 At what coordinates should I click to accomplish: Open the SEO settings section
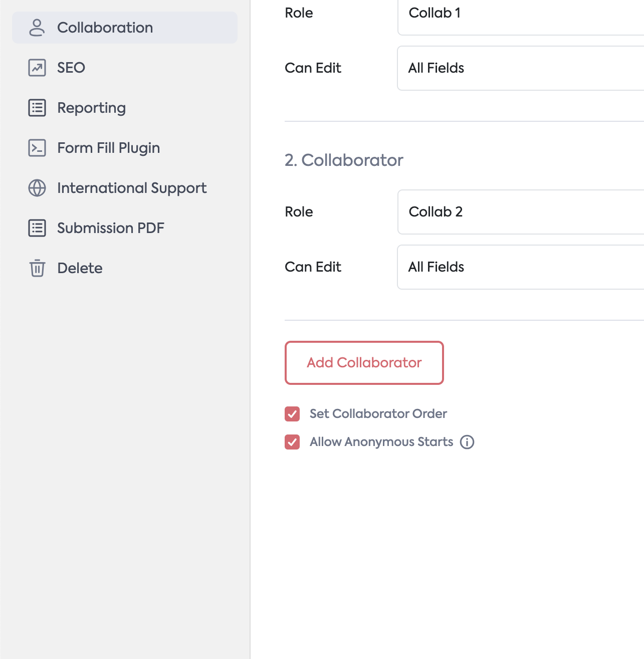pyautogui.click(x=71, y=68)
